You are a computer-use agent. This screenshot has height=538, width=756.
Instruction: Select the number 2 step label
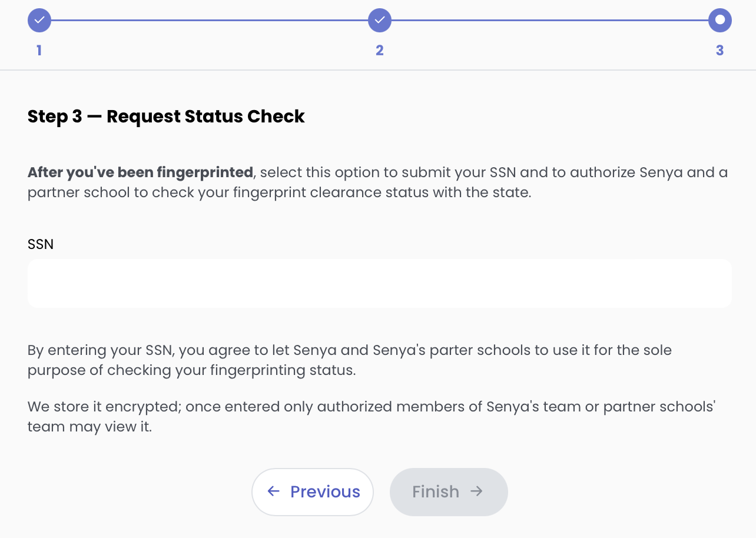[380, 51]
